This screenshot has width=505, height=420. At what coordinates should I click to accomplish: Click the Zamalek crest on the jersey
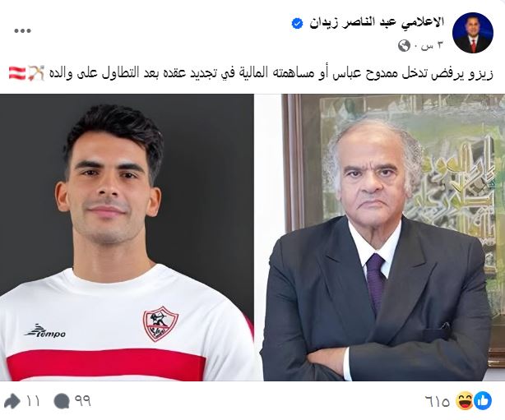[160, 324]
